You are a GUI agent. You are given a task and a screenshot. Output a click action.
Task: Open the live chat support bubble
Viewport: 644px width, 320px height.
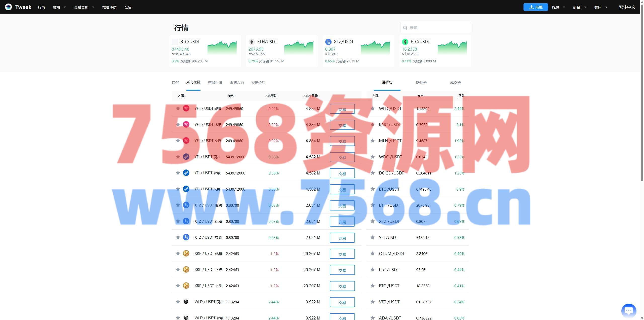628,310
